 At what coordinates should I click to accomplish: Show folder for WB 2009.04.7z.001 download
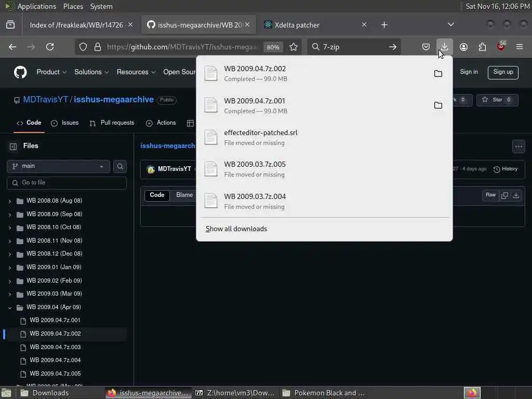click(x=438, y=105)
